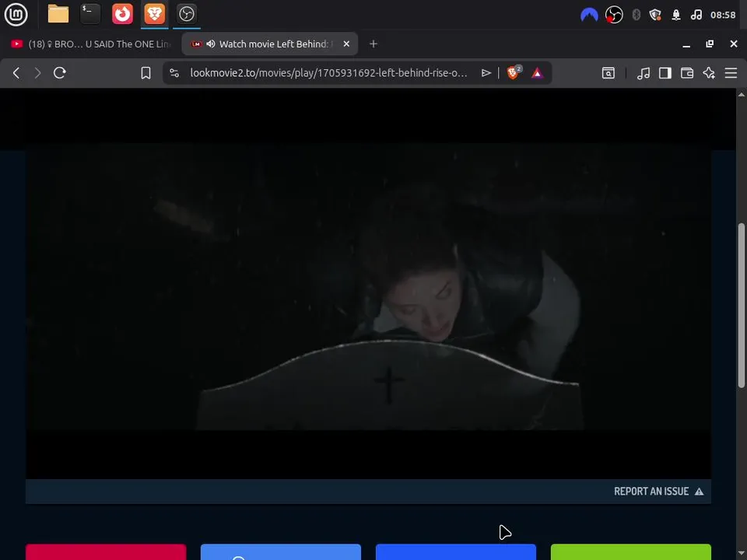Click the red button below the player
Screen dimensions: 747x560
pos(106,552)
